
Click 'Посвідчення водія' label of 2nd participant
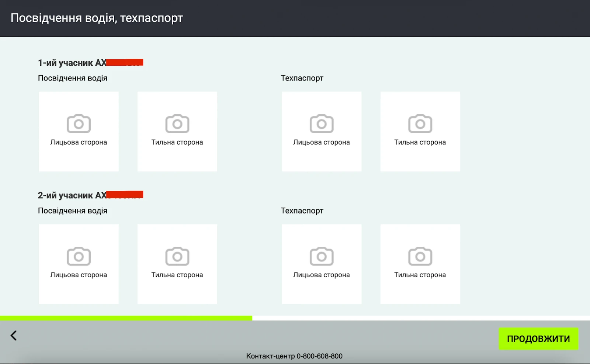(73, 211)
